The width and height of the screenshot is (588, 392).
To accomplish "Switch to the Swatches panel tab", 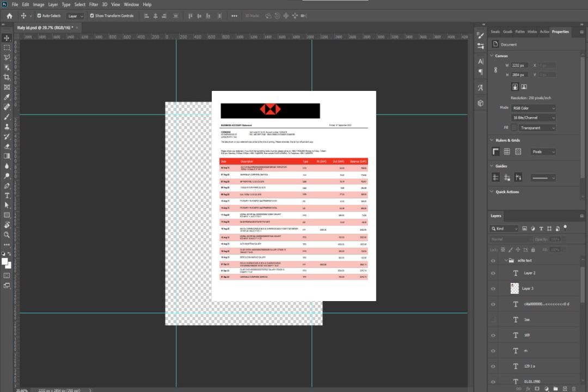I will [494, 32].
